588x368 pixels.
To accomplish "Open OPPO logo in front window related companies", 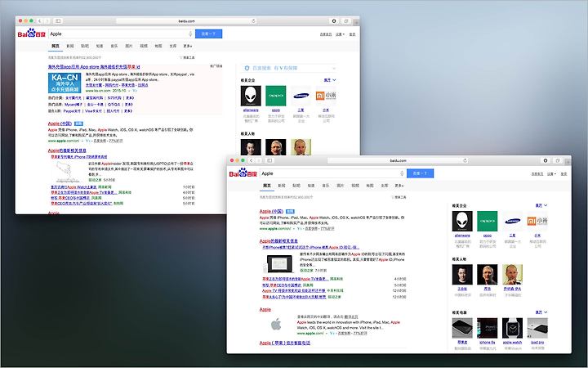I will [487, 221].
